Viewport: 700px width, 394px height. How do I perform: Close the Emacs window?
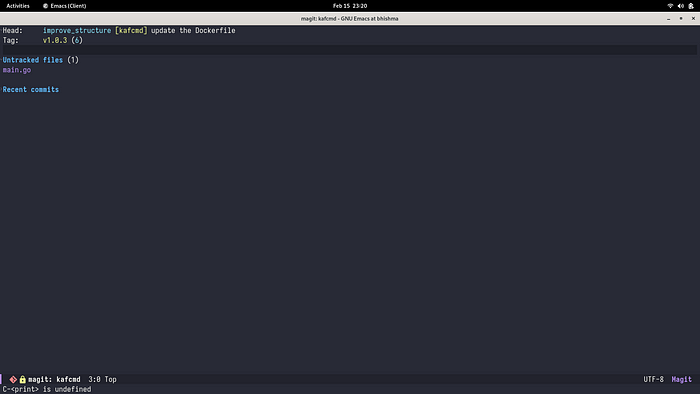coord(693,19)
